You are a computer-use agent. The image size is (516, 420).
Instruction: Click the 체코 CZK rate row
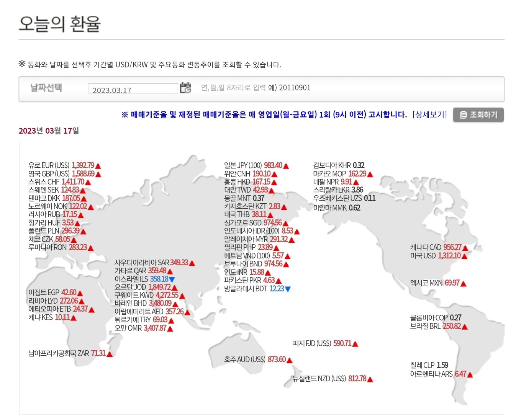(52, 239)
